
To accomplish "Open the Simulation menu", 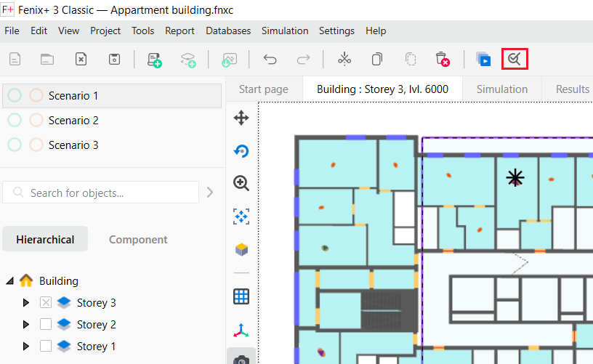I will pos(285,31).
